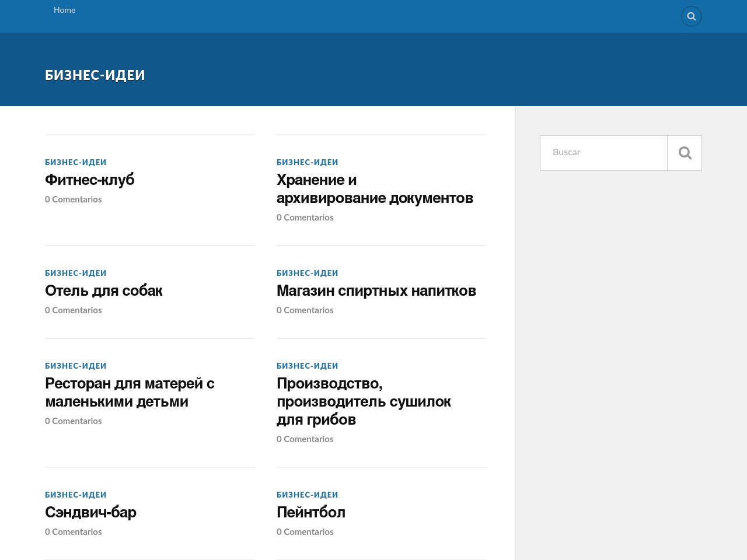Focus the Buscar search field
Screen dimensions: 747x560
pos(603,153)
